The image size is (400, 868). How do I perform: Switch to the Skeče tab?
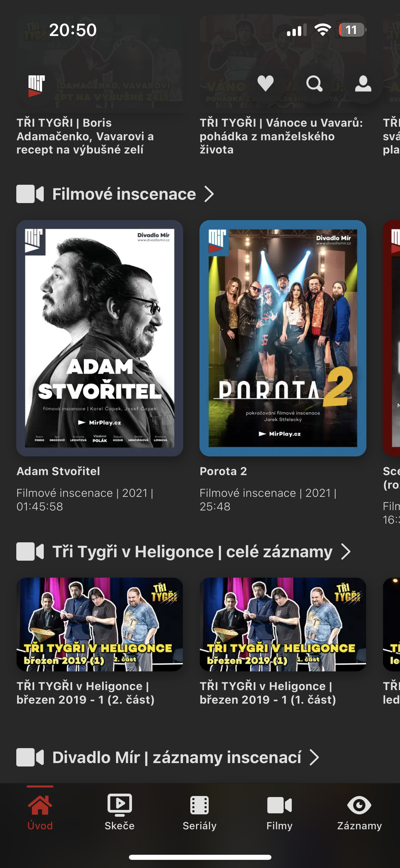point(120,811)
